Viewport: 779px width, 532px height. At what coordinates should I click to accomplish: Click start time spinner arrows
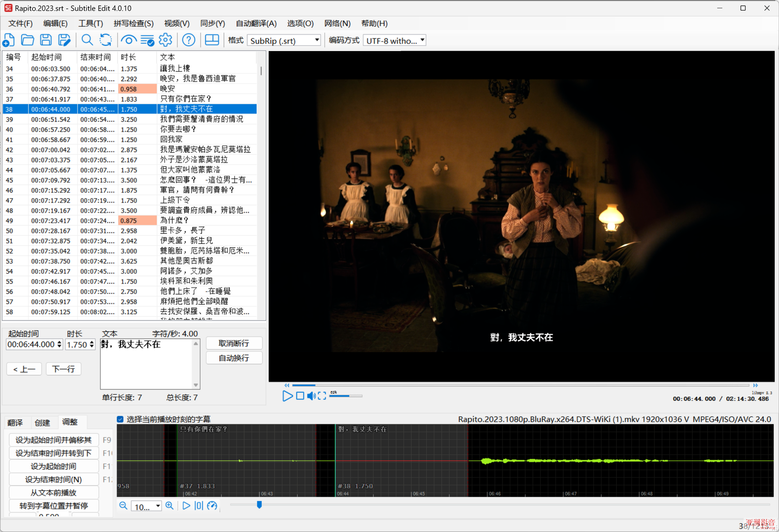point(59,345)
